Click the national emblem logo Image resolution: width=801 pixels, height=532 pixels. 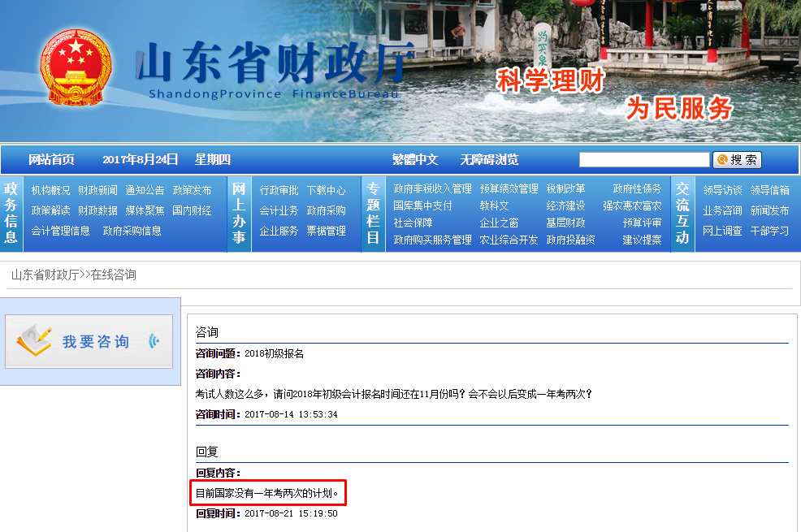(76, 64)
